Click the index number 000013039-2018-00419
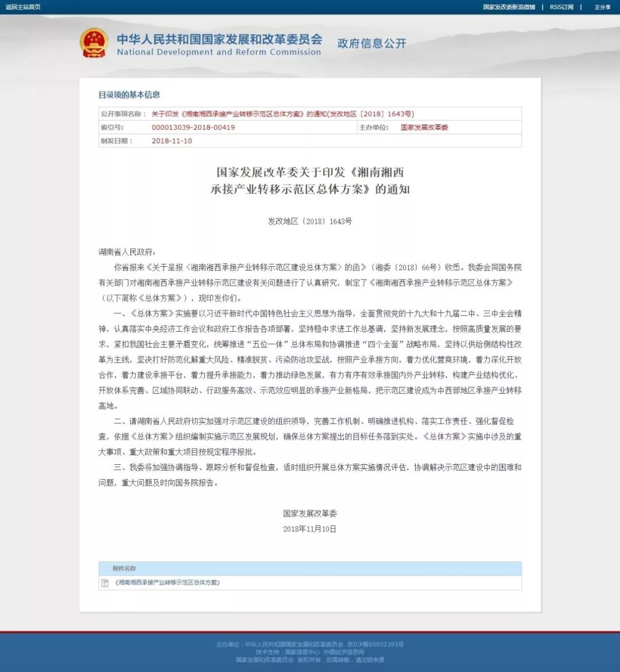This screenshot has width=620, height=672. click(193, 127)
